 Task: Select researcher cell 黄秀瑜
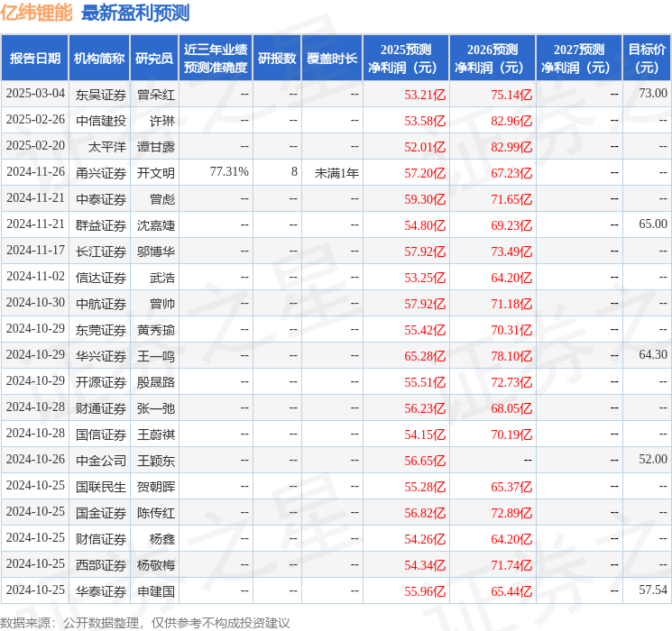point(156,330)
